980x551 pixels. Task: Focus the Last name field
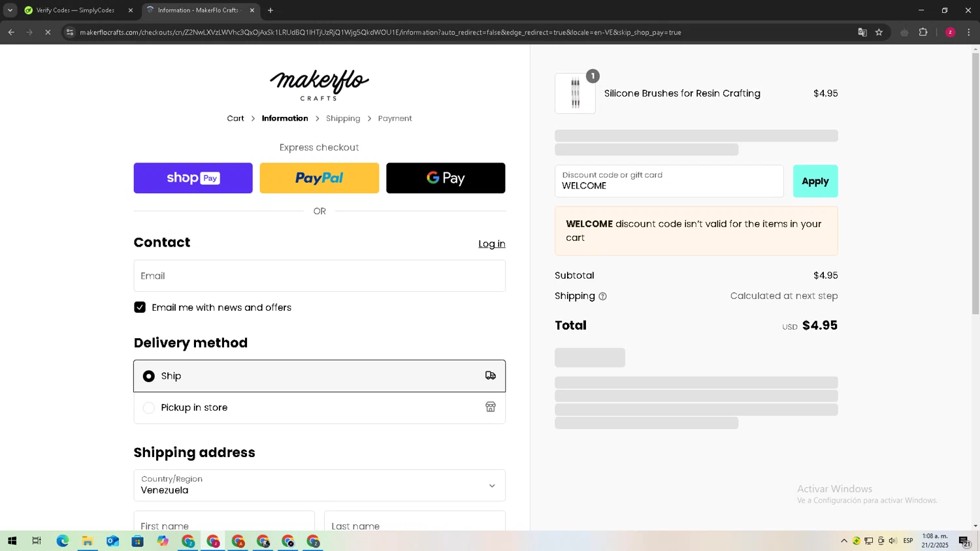pyautogui.click(x=415, y=522)
